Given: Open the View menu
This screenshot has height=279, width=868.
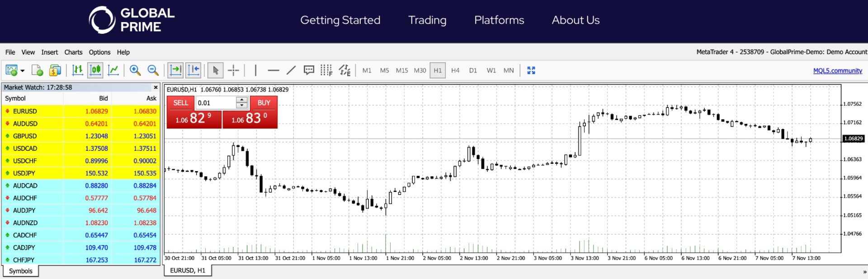Looking at the screenshot, I should [x=28, y=52].
